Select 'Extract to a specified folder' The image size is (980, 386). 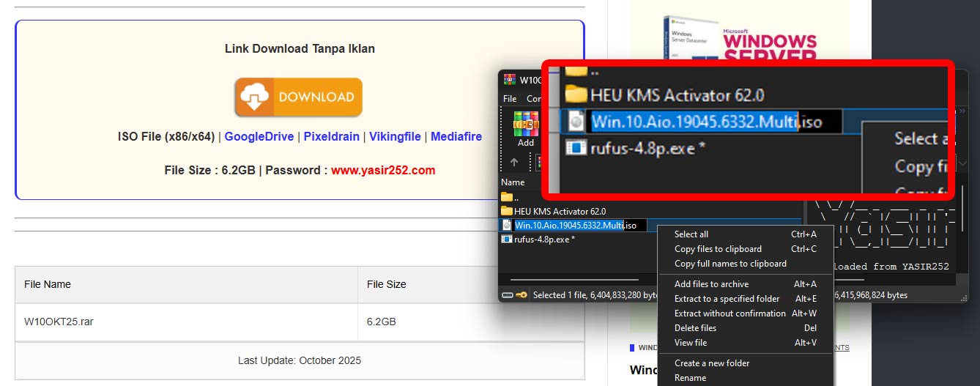click(x=727, y=299)
